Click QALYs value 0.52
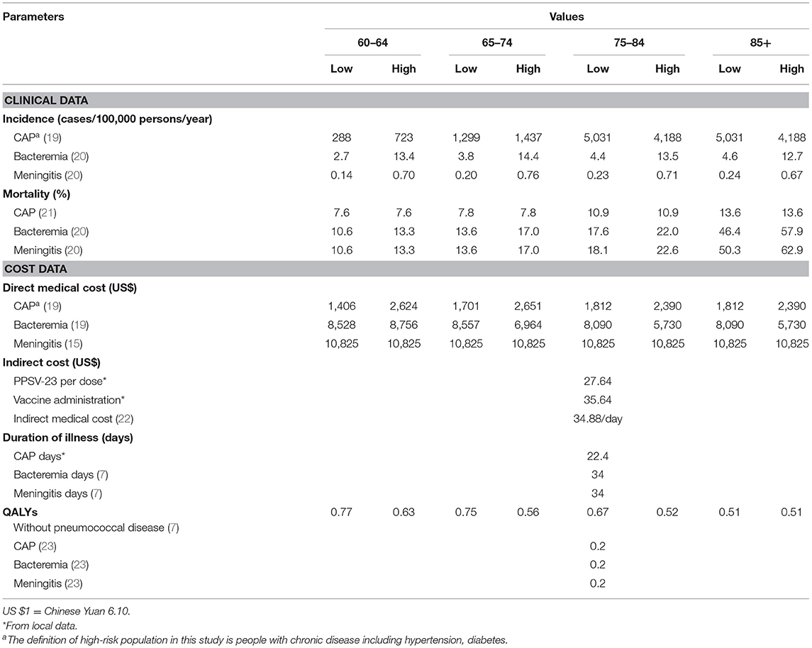The height and width of the screenshot is (648, 812). (x=667, y=512)
